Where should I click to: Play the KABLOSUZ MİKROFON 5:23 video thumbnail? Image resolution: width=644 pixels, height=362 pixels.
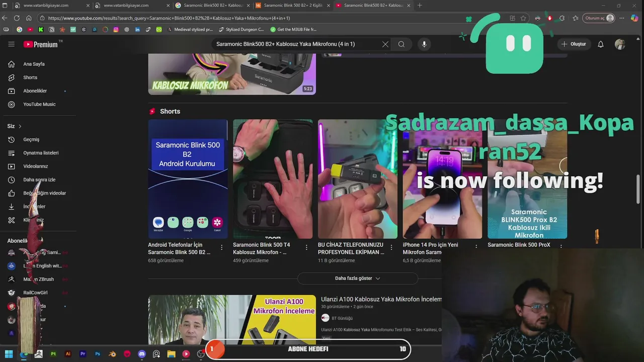[232, 74]
